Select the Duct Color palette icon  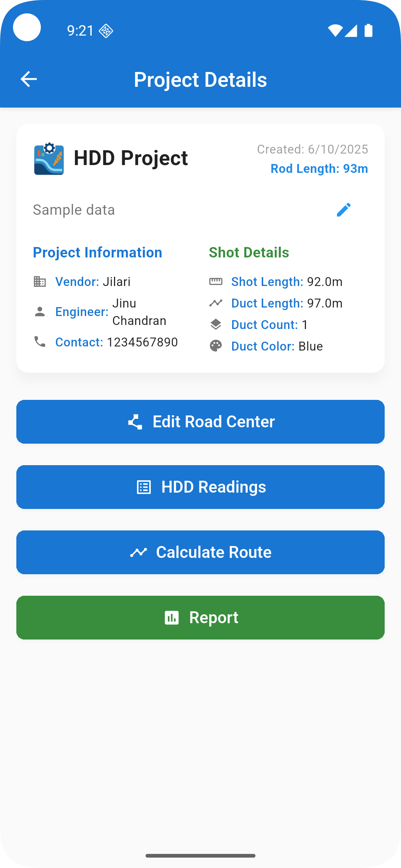pyautogui.click(x=216, y=346)
